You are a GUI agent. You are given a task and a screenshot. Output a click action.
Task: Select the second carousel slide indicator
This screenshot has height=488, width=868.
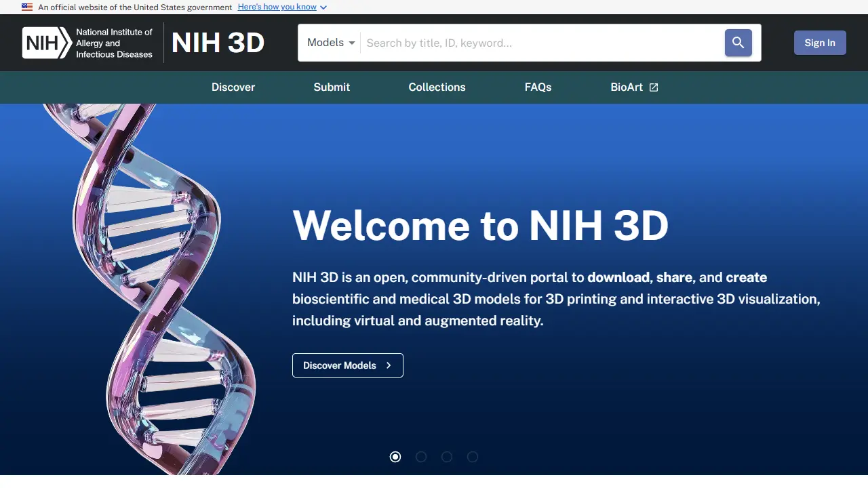point(421,457)
